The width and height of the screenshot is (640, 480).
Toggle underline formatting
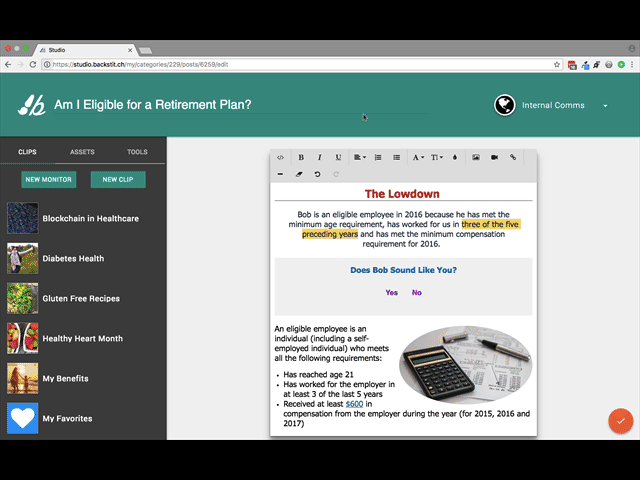338,158
